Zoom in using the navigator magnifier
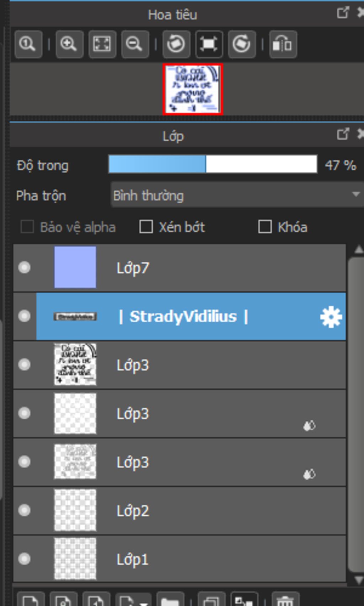This screenshot has width=364, height=606. [x=69, y=44]
